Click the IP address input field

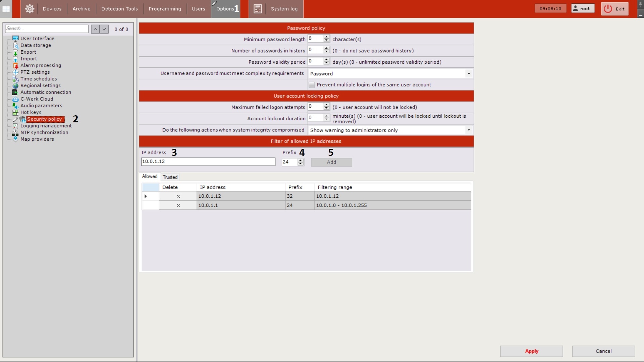pyautogui.click(x=208, y=162)
